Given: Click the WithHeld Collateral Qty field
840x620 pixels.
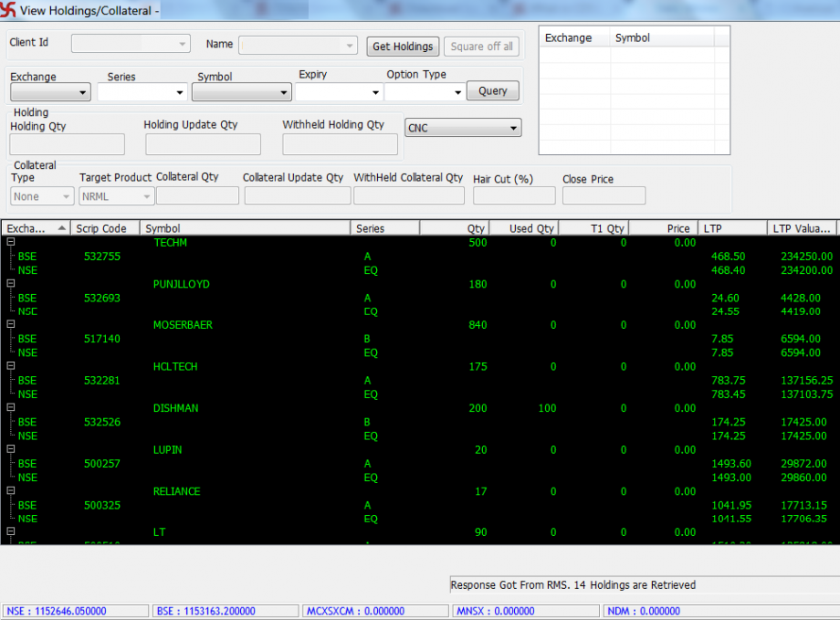Looking at the screenshot, I should tap(409, 195).
